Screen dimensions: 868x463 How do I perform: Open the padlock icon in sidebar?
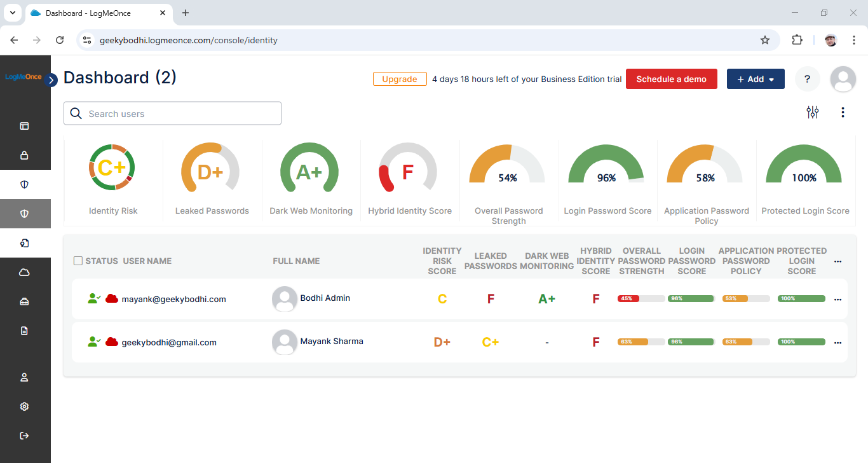[x=25, y=155]
